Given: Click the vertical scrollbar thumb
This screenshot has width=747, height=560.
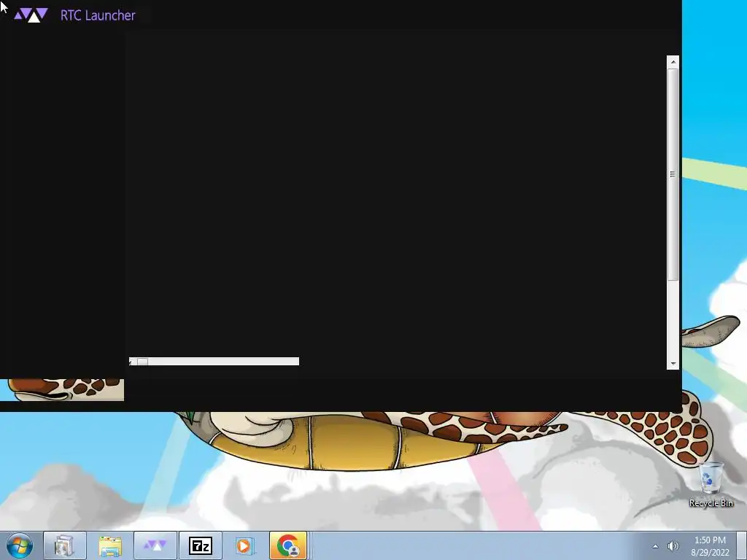Looking at the screenshot, I should [673, 174].
